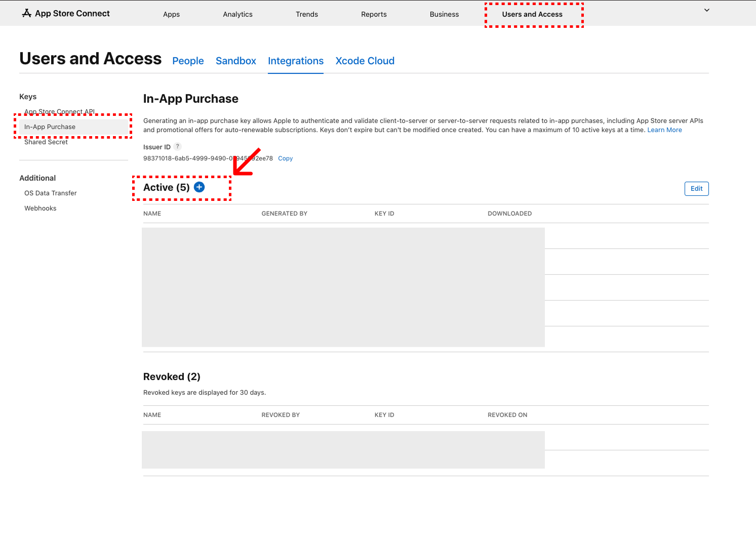Click the App Store Connect title text
Image resolution: width=756 pixels, height=546 pixels.
[x=72, y=13]
